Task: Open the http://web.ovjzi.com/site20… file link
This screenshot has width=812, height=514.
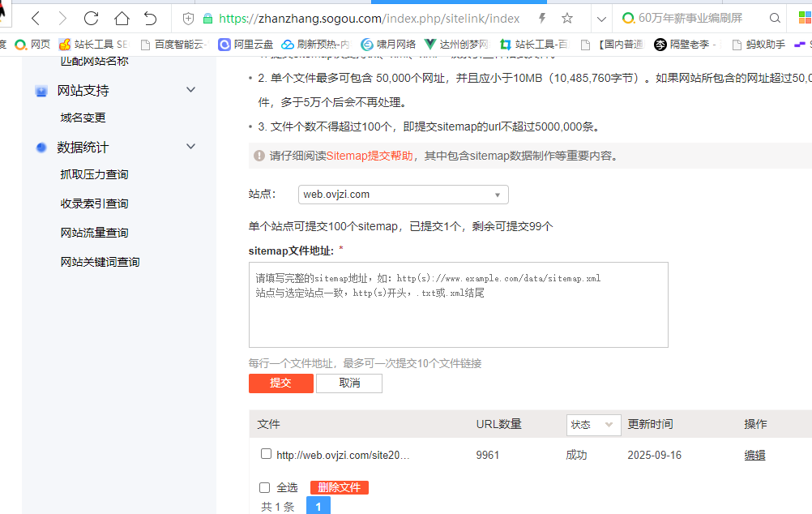Action: pos(343,455)
